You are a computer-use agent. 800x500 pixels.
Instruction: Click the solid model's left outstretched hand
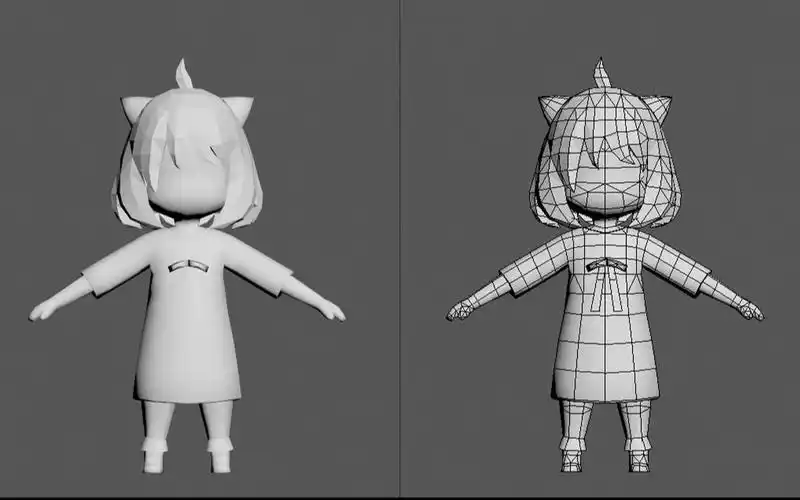(42, 311)
